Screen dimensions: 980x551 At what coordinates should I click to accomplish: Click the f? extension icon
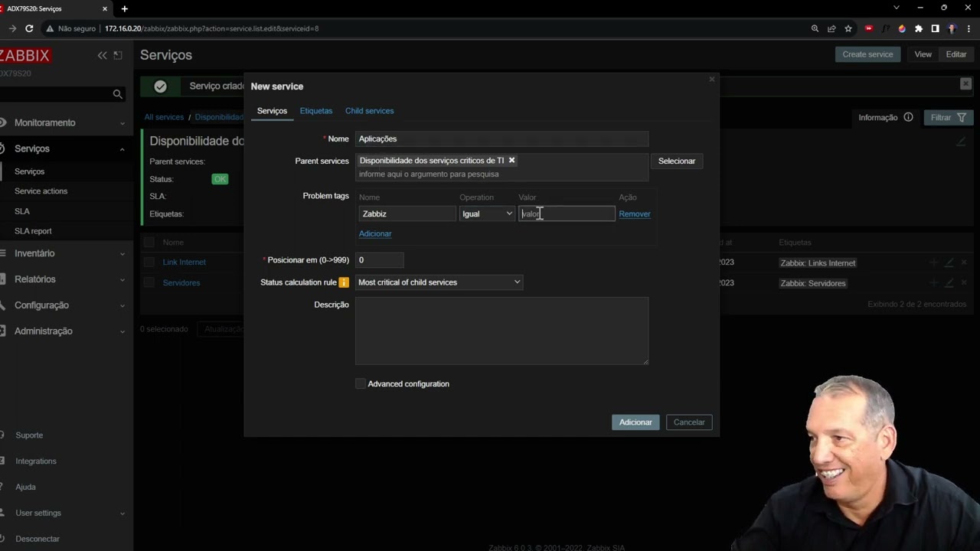point(885,28)
